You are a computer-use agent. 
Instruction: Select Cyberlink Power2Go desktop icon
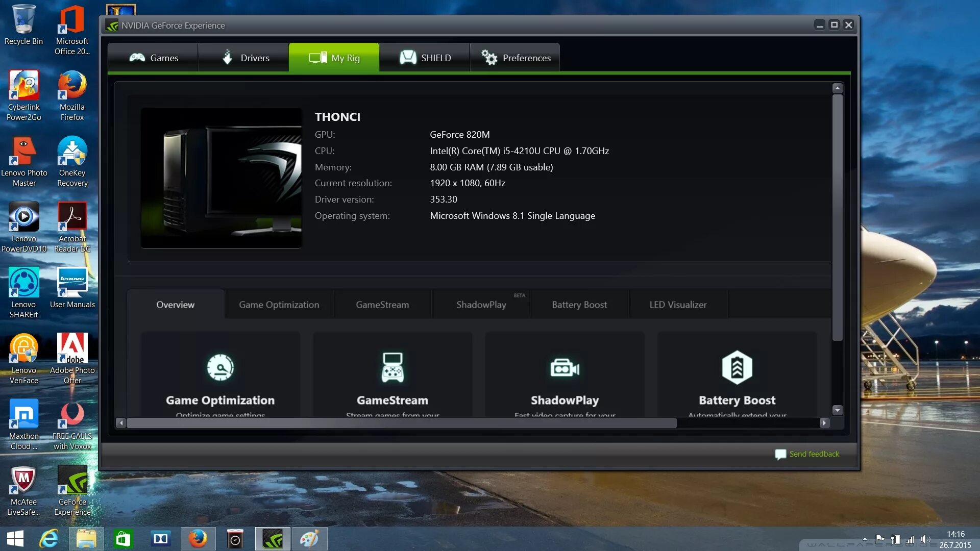tap(23, 96)
